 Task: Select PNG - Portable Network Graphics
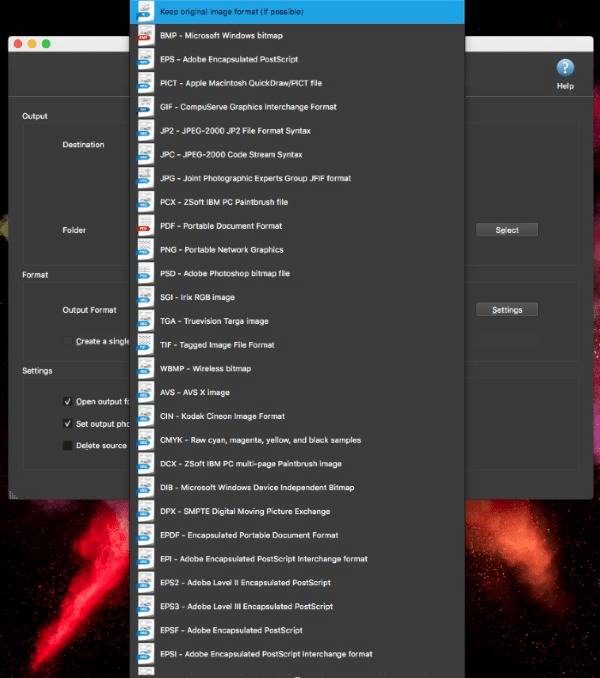tap(297, 249)
